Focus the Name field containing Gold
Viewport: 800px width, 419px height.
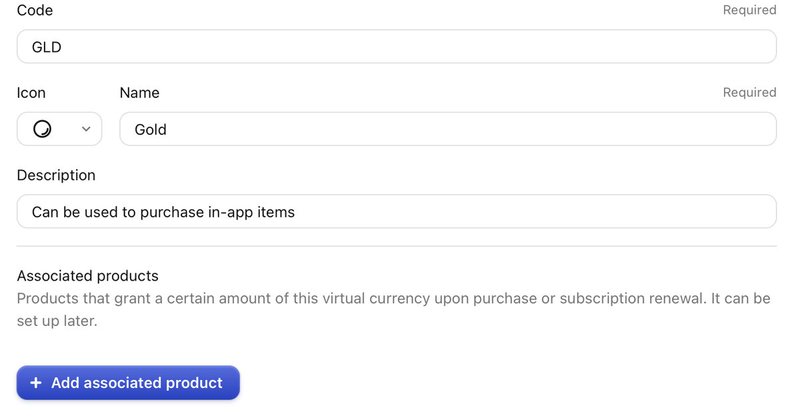[448, 129]
